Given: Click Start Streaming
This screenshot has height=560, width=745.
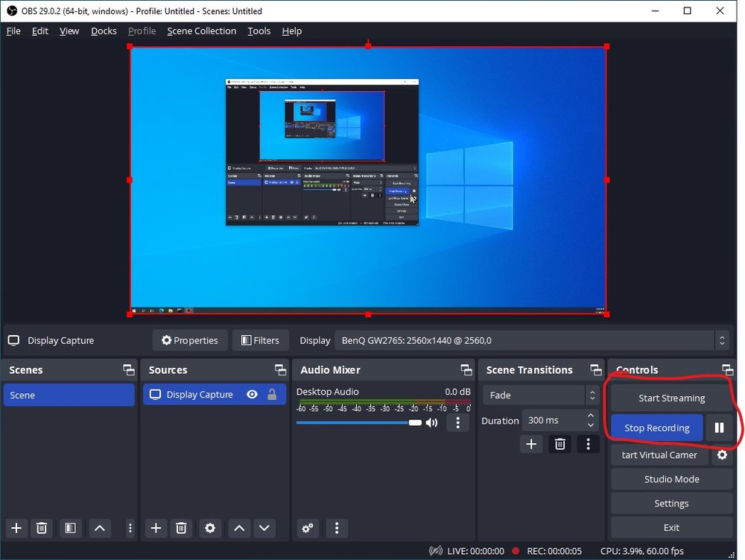Looking at the screenshot, I should coord(671,398).
